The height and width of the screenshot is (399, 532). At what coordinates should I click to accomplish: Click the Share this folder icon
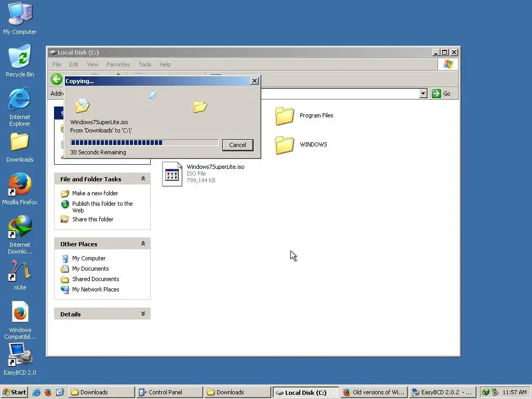pos(64,219)
